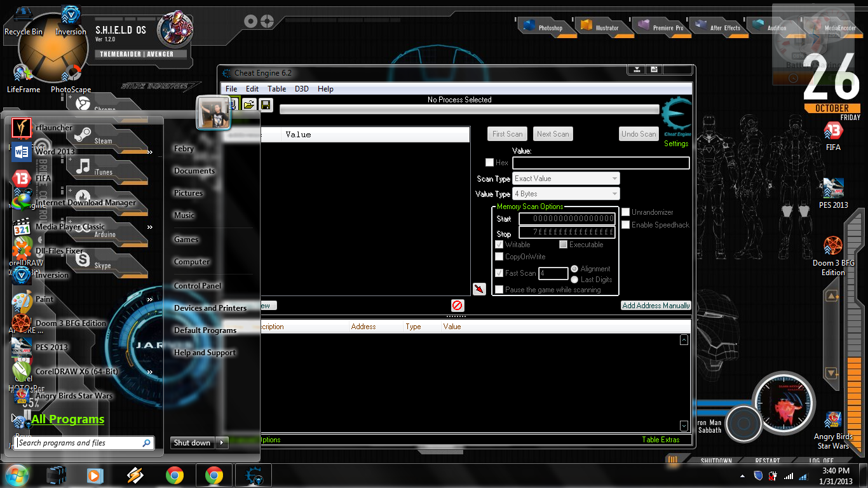Open the File menu in Cheat Engine
Viewport: 868px width, 488px height.
pos(231,89)
